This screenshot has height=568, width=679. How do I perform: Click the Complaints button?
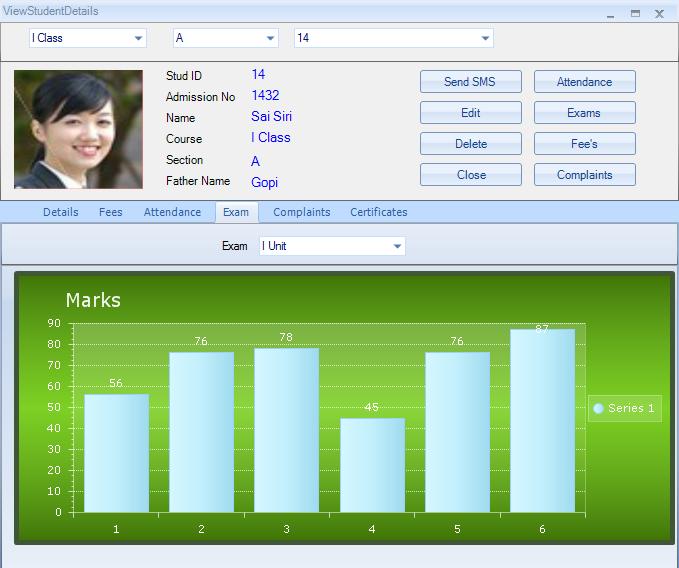tap(584, 175)
